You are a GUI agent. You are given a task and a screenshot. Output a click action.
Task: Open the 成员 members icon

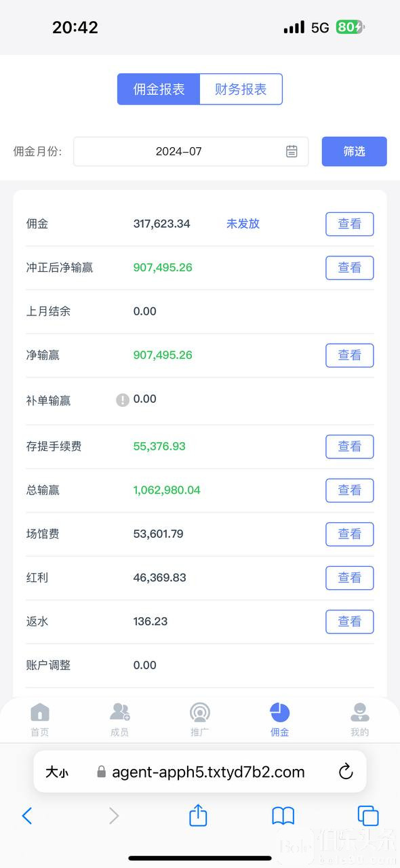[x=120, y=712]
